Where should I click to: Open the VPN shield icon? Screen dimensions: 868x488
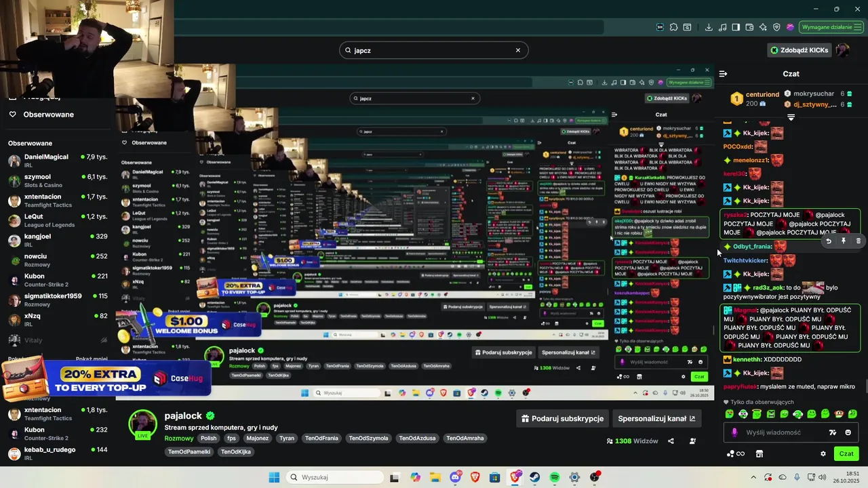[776, 27]
